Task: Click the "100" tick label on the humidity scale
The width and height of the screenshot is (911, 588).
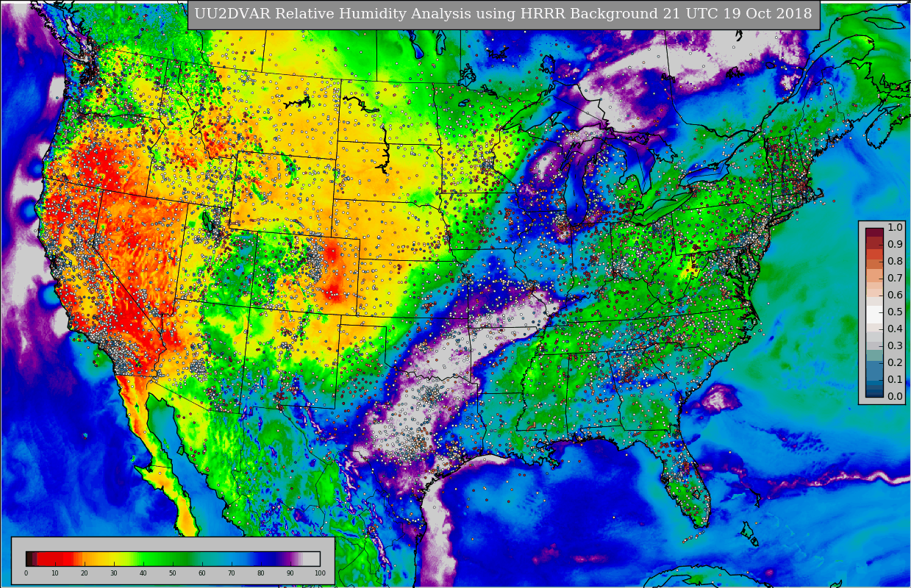Action: pyautogui.click(x=320, y=573)
